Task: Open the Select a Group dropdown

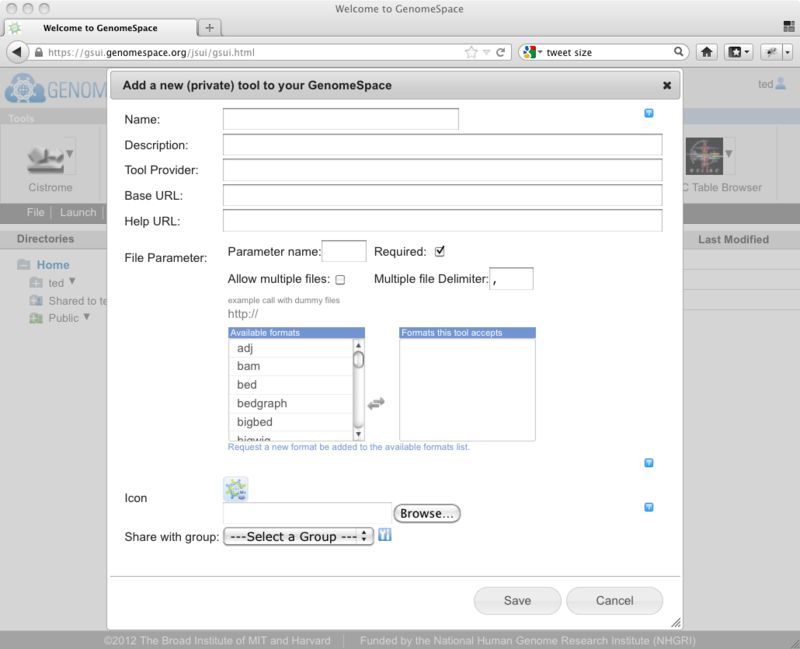Action: (298, 537)
